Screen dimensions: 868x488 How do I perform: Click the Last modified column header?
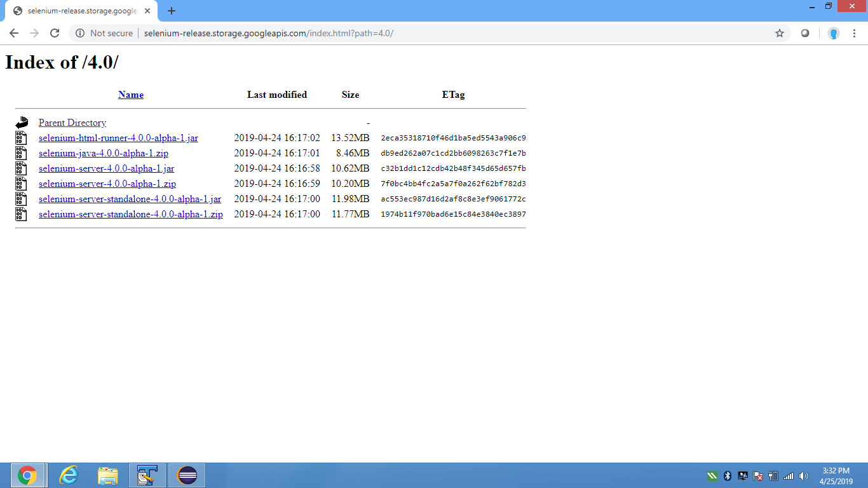277,95
